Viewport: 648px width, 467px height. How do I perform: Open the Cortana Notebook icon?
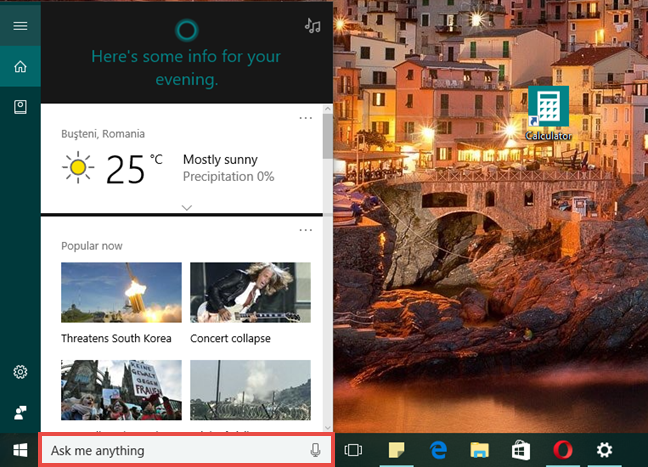tap(20, 107)
